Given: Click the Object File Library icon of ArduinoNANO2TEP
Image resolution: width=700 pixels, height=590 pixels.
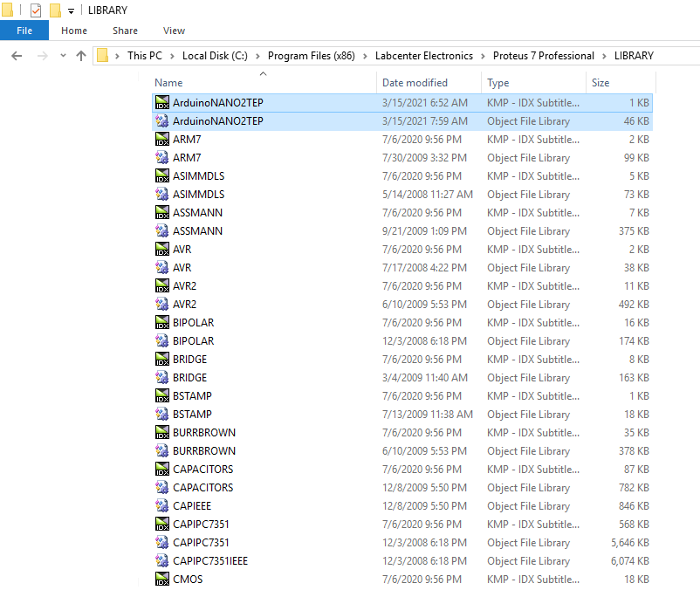Looking at the screenshot, I should point(162,121).
